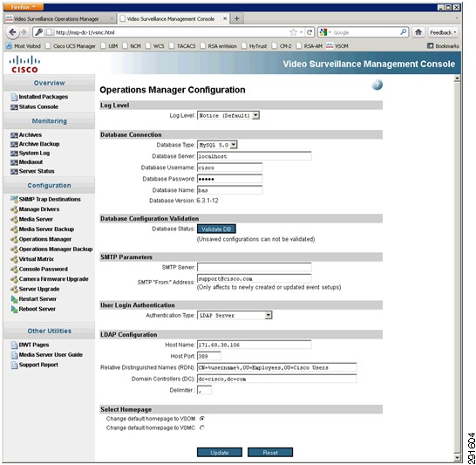Click the SMTP Server input field

(x=255, y=268)
